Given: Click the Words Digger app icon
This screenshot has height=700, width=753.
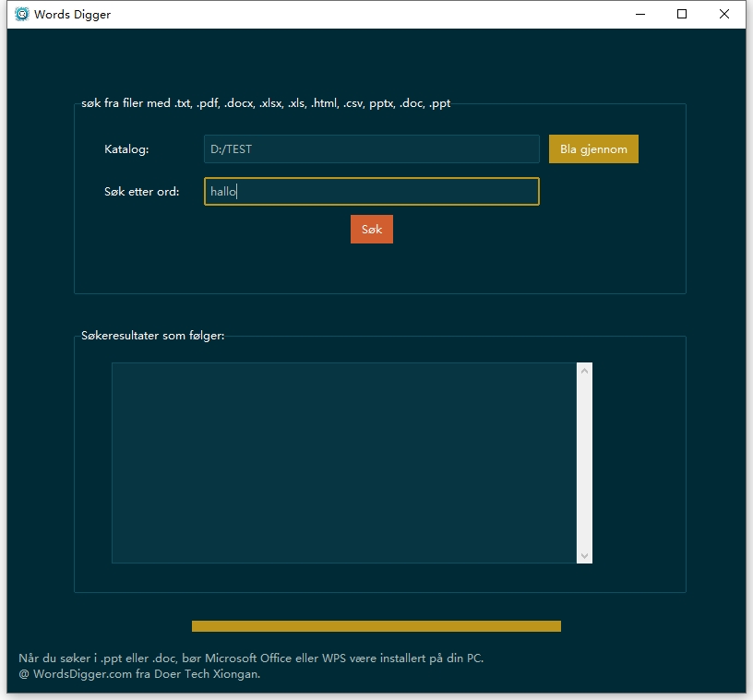Looking at the screenshot, I should [x=21, y=14].
